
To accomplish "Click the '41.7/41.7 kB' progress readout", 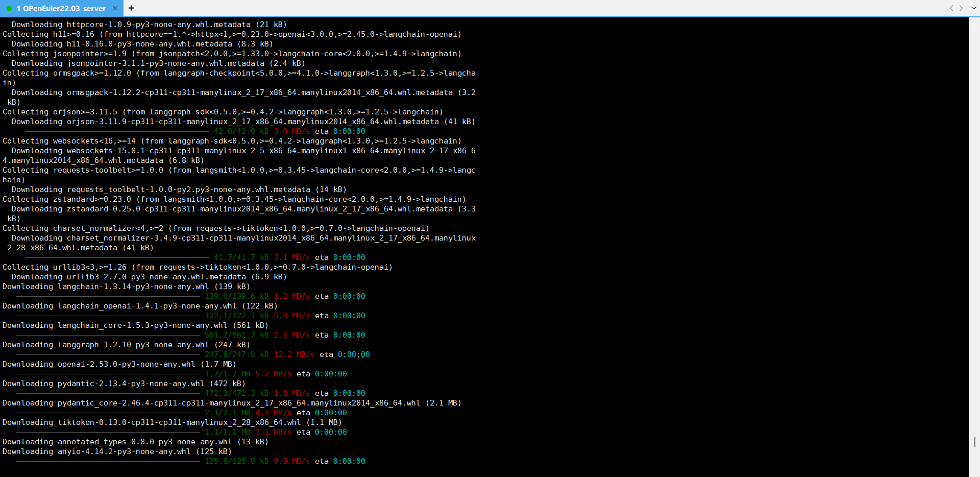I will pos(241,257).
